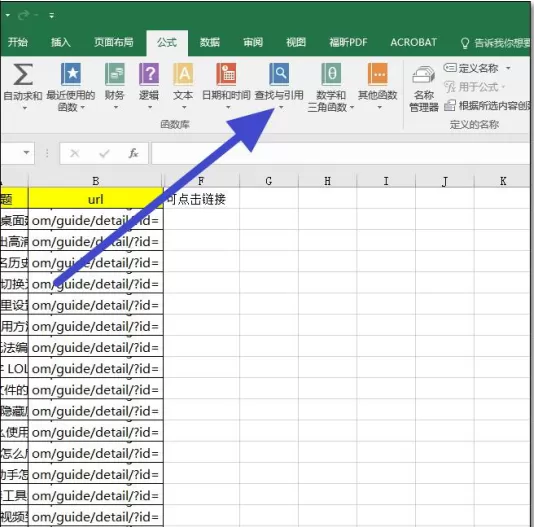This screenshot has height=527, width=534.
Task: Select column F header
Action: [x=201, y=181]
